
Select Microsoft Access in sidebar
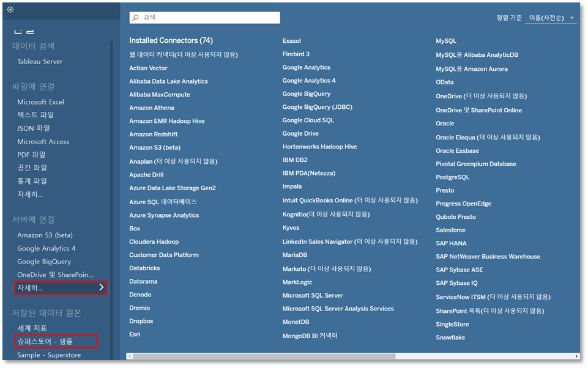pyautogui.click(x=43, y=142)
